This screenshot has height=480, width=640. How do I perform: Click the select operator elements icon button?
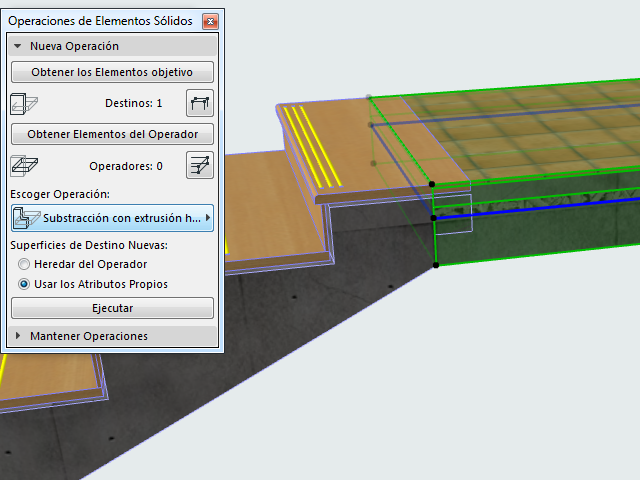tap(200, 165)
